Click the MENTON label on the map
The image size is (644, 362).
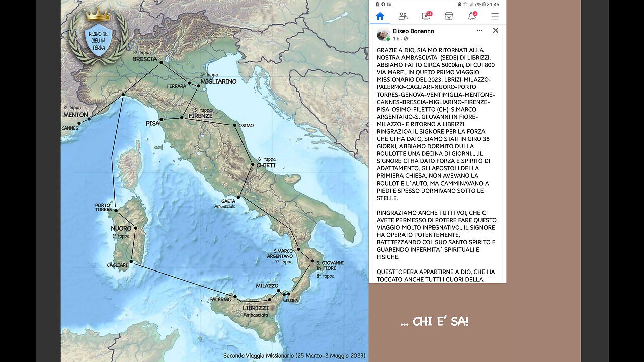point(75,115)
